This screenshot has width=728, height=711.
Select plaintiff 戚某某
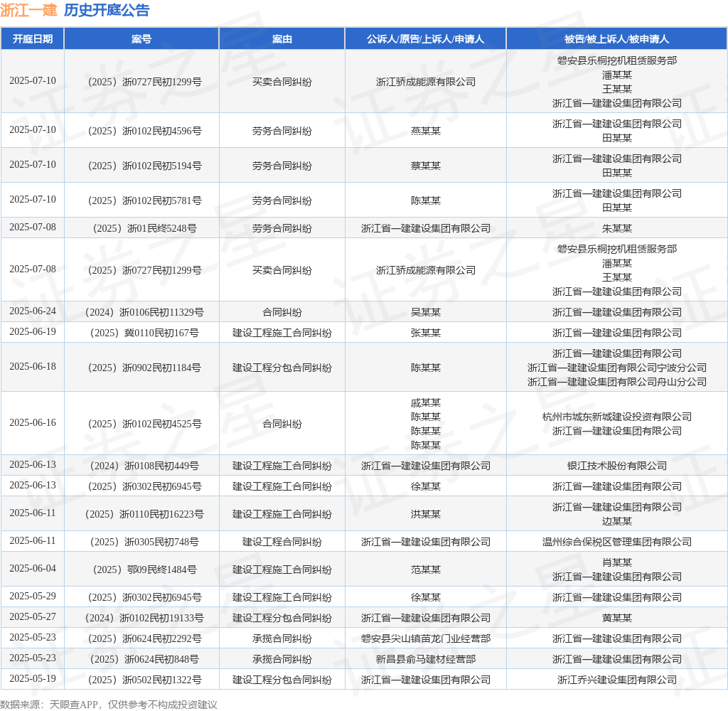(426, 402)
